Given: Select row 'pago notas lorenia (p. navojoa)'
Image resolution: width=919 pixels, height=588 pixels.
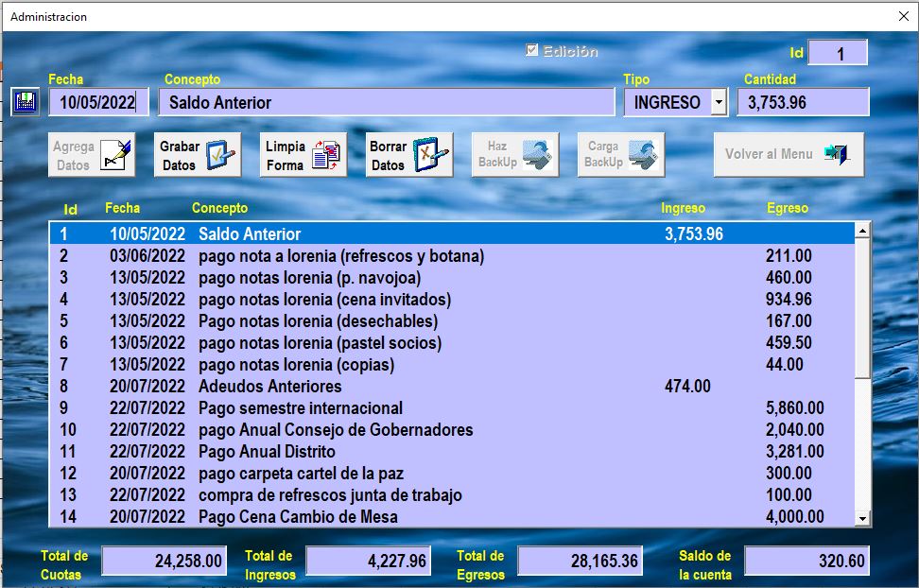Looking at the screenshot, I should [452, 277].
